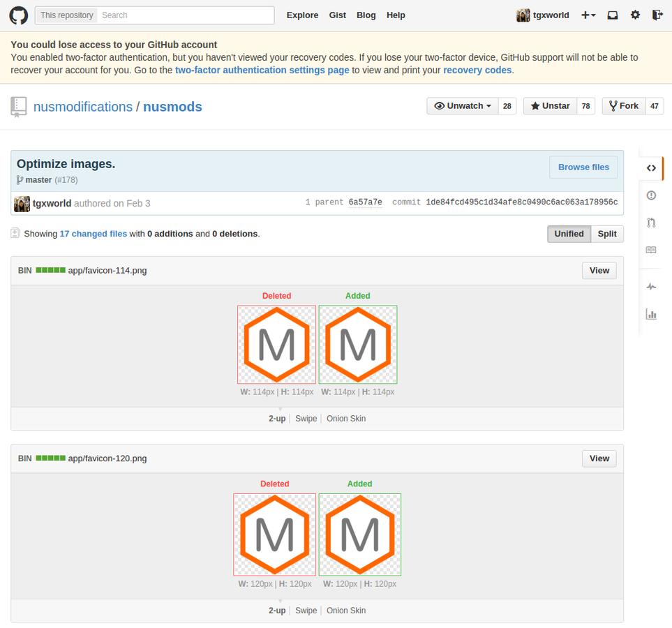Open account settings gear icon
The image size is (672, 628).
pyautogui.click(x=635, y=15)
